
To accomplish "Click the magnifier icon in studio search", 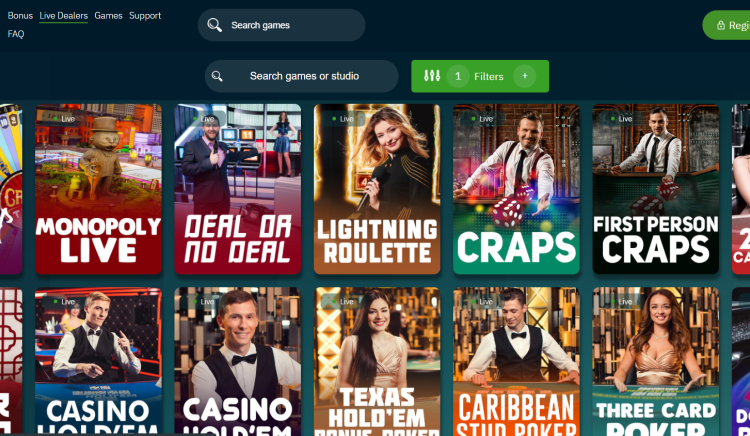I will [217, 76].
